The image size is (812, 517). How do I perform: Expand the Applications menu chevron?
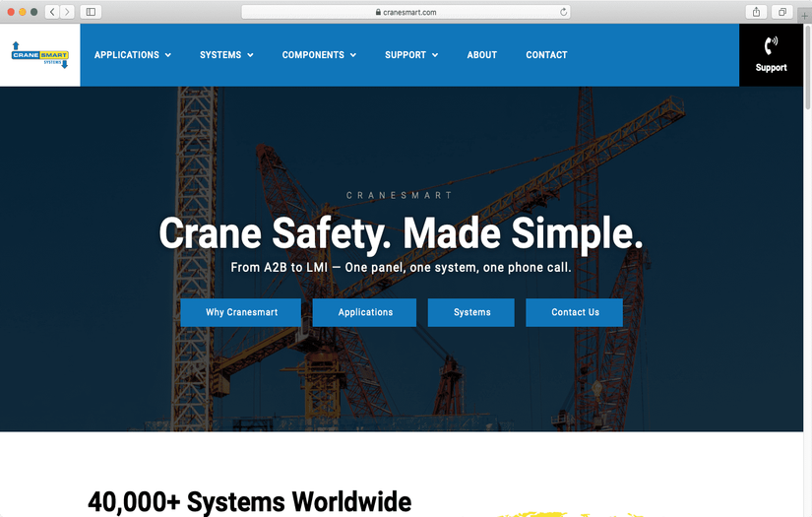click(167, 55)
